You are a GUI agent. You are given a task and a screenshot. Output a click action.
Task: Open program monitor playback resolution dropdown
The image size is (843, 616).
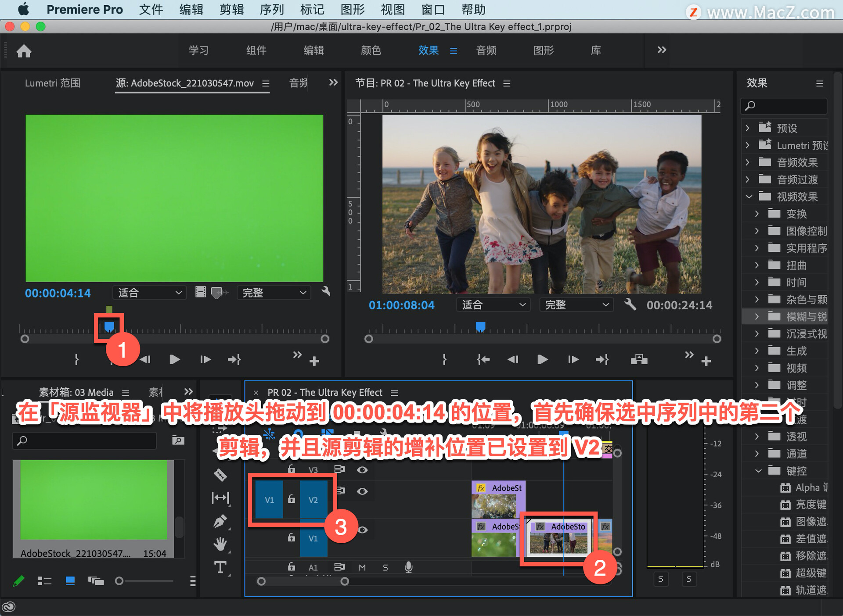point(576,304)
